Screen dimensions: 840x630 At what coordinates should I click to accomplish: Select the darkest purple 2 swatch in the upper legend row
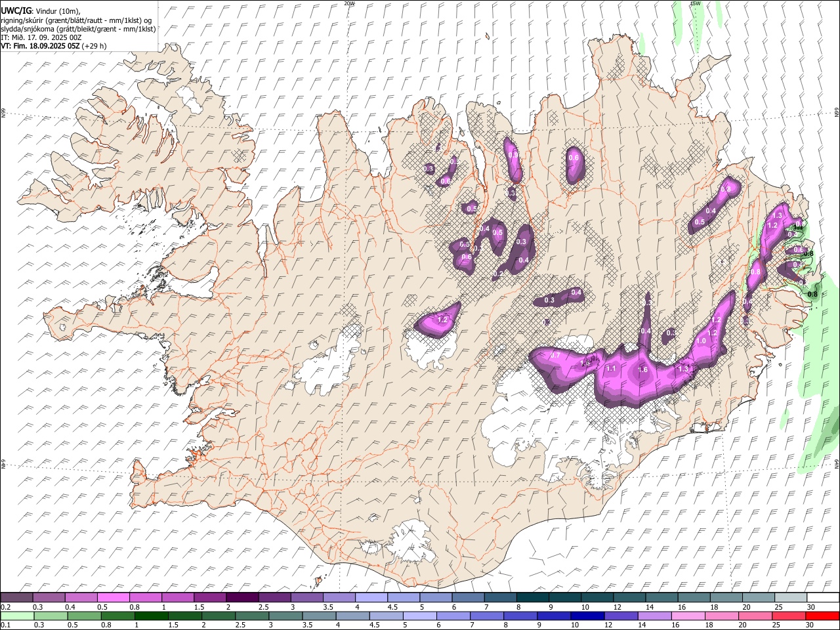click(x=241, y=597)
